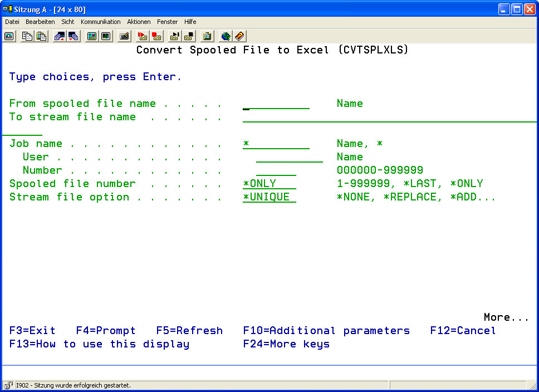Open the Kommunikation menu

pos(100,22)
